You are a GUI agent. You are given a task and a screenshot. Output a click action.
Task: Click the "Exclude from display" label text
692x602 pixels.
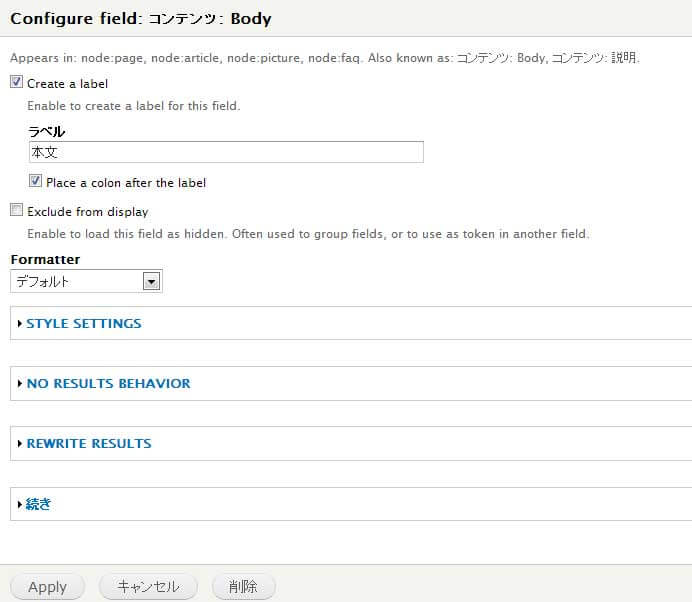87,212
